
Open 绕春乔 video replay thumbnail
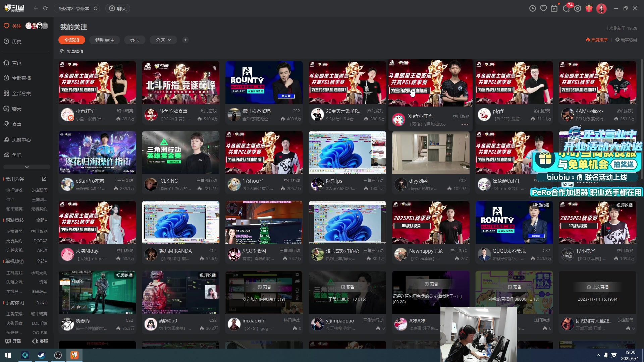pyautogui.click(x=97, y=292)
